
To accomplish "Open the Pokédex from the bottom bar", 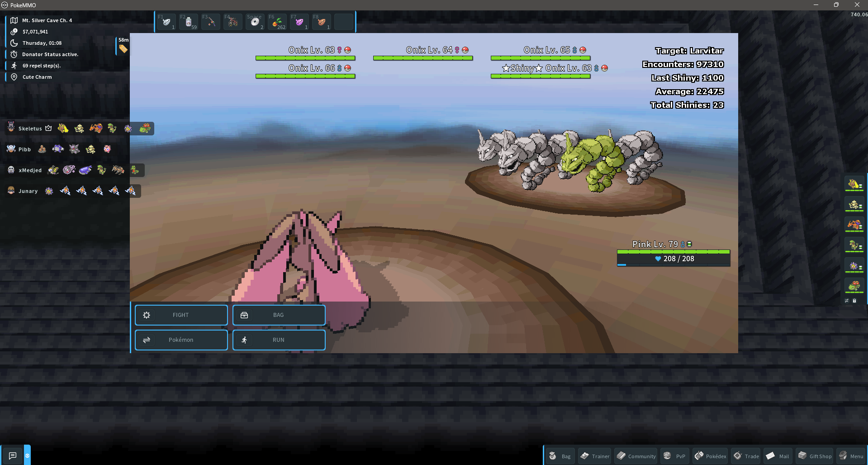I will point(711,456).
